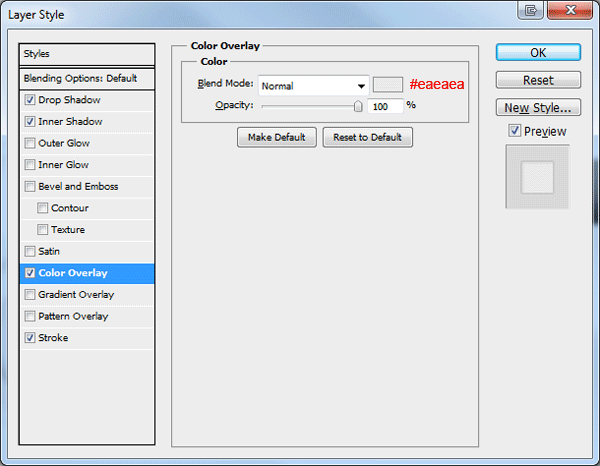Open the New Style dialog button
This screenshot has width=600, height=466.
click(538, 108)
